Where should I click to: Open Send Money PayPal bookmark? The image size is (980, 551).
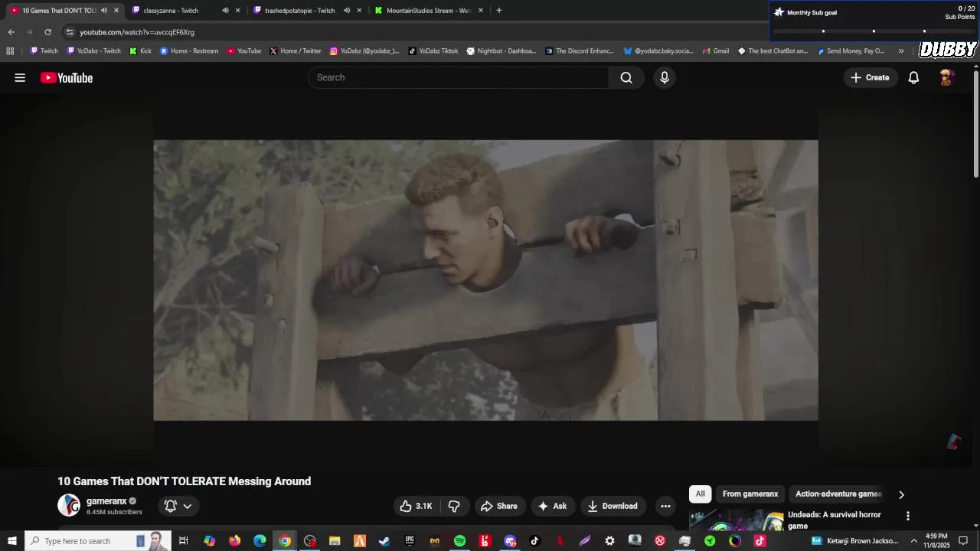851,51
